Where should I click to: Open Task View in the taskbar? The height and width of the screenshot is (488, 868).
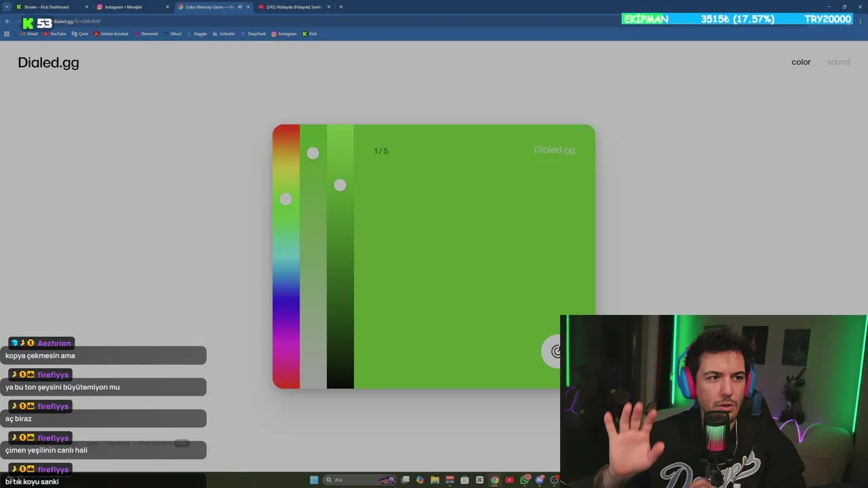(x=405, y=480)
